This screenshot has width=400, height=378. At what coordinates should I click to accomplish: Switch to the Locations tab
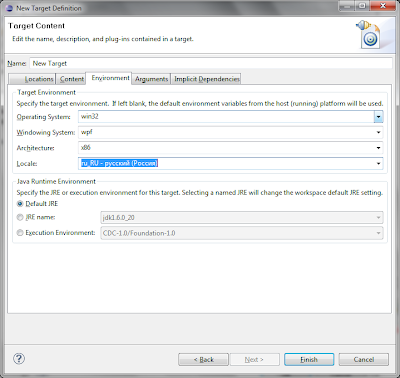(x=33, y=79)
